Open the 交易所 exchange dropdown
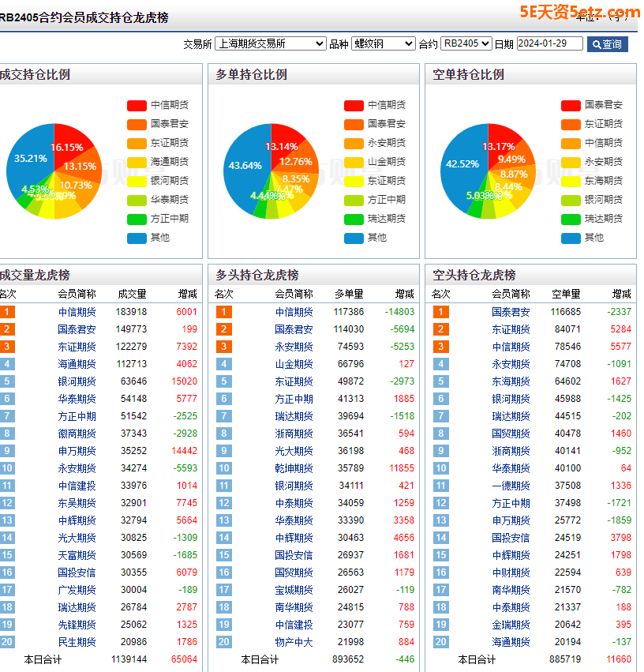 270,43
